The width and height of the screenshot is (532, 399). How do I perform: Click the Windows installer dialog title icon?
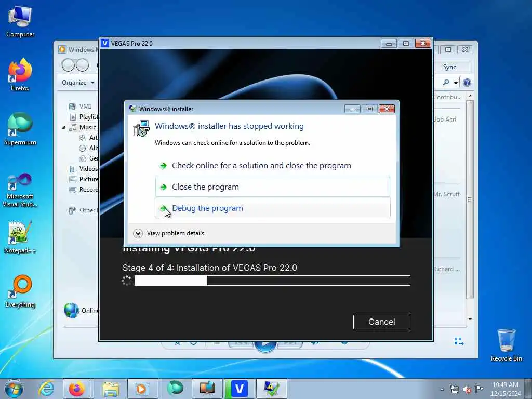132,109
